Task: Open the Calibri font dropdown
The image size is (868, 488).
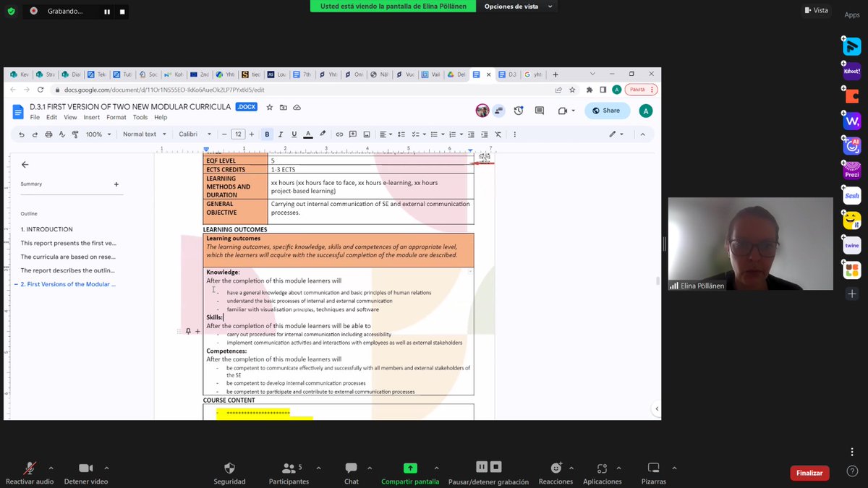Action: [x=195, y=134]
